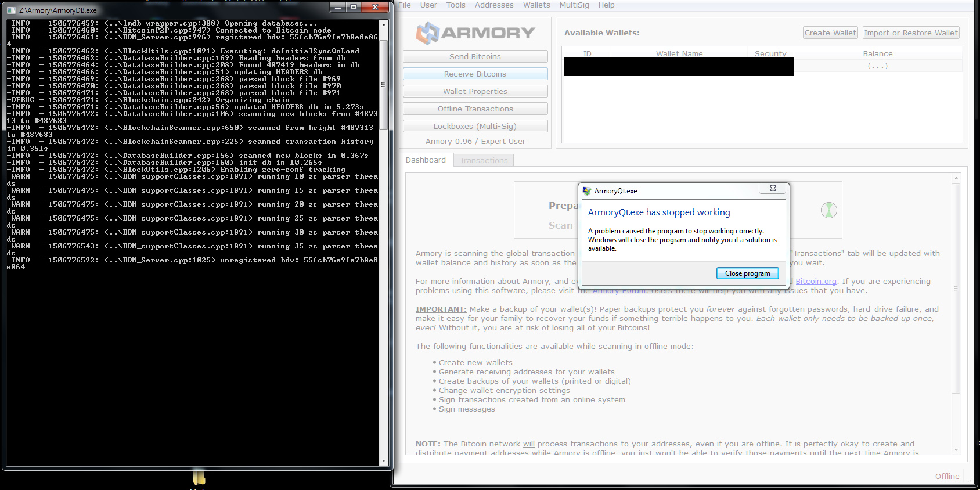Image resolution: width=980 pixels, height=490 pixels.
Task: Close the ArmoryQt.exe error dialog with X
Action: (773, 188)
